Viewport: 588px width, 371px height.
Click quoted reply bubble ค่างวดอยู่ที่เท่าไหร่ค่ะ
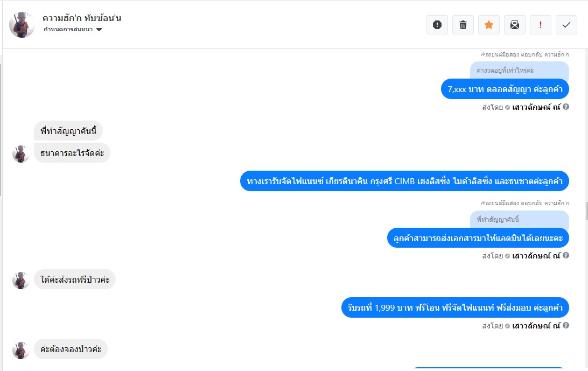pyautogui.click(x=520, y=71)
